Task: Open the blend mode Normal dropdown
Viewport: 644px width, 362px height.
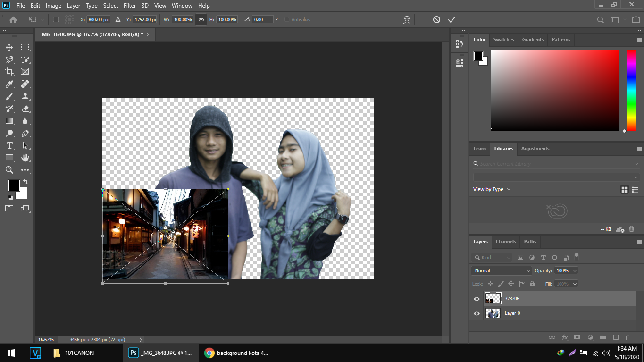Action: tap(502, 270)
